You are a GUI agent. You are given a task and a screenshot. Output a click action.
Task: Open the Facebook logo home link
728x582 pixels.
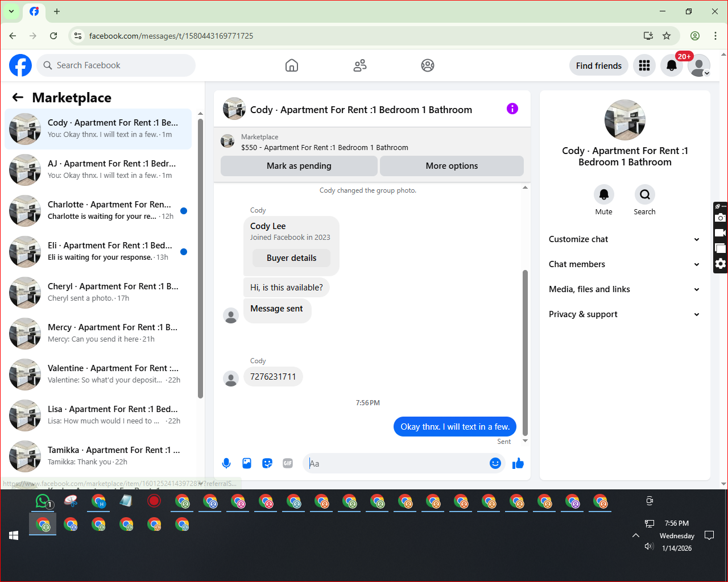20,65
